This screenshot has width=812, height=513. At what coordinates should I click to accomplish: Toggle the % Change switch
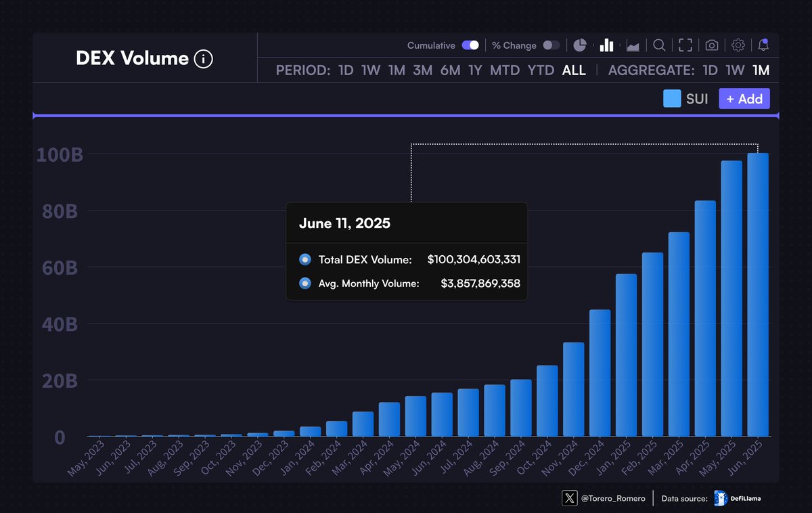tap(551, 45)
